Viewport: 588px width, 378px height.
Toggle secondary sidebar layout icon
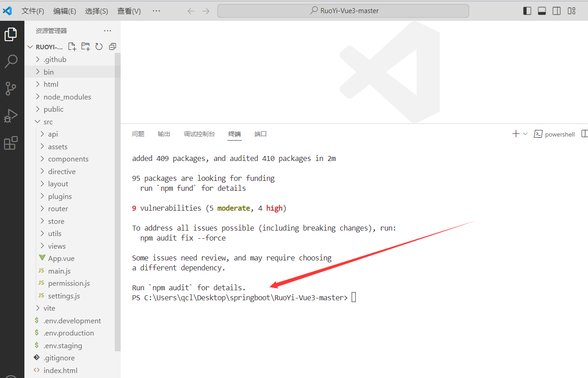click(x=557, y=11)
